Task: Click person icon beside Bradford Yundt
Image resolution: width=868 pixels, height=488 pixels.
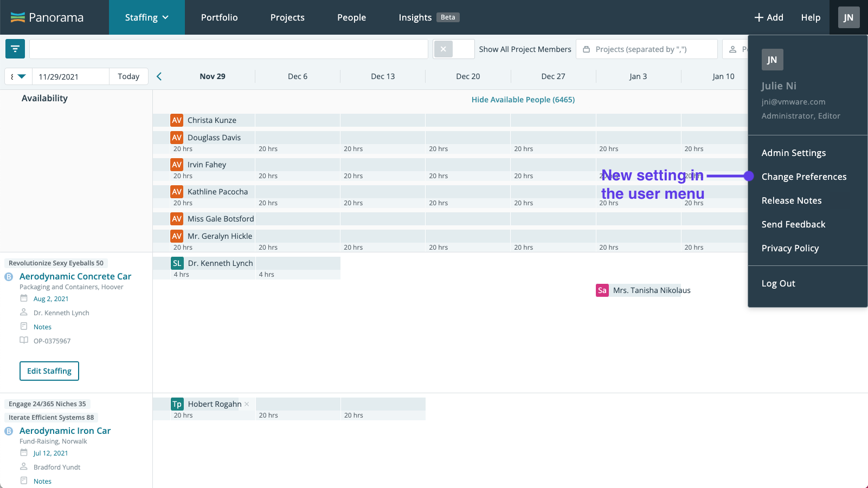Action: pyautogui.click(x=24, y=466)
